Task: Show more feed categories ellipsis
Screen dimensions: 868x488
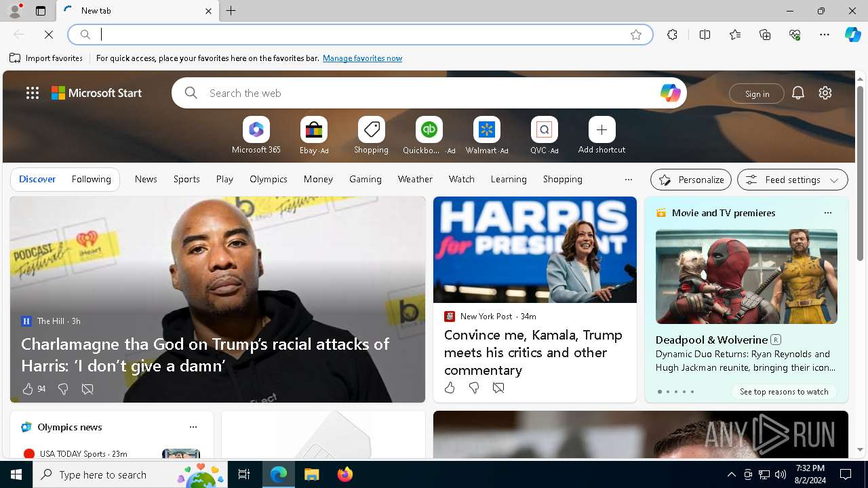Action: [628, 180]
